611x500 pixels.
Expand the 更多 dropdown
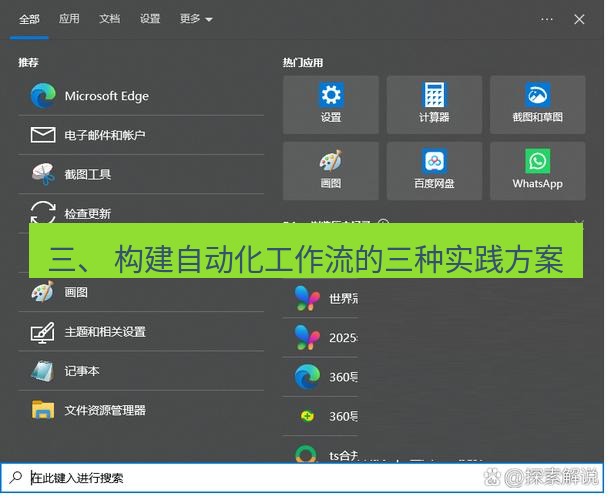coord(196,19)
